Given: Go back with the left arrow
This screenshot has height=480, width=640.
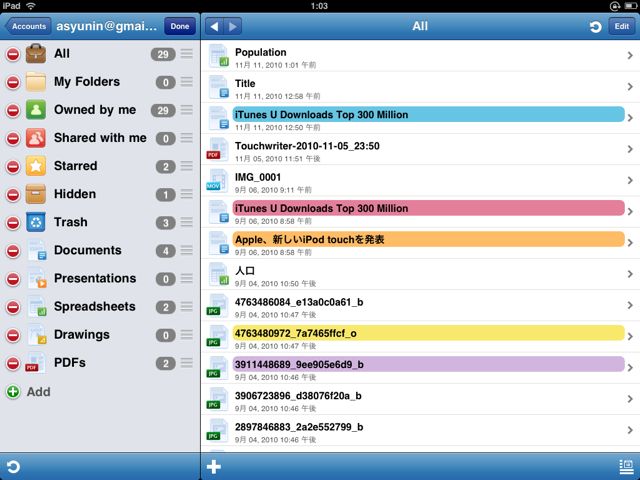Looking at the screenshot, I should point(214,27).
